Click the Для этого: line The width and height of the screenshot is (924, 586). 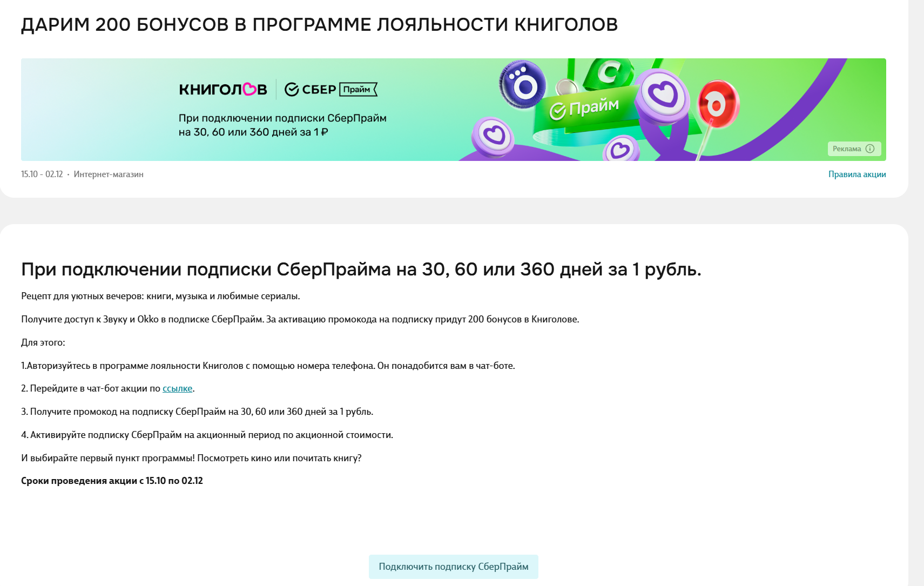(43, 342)
